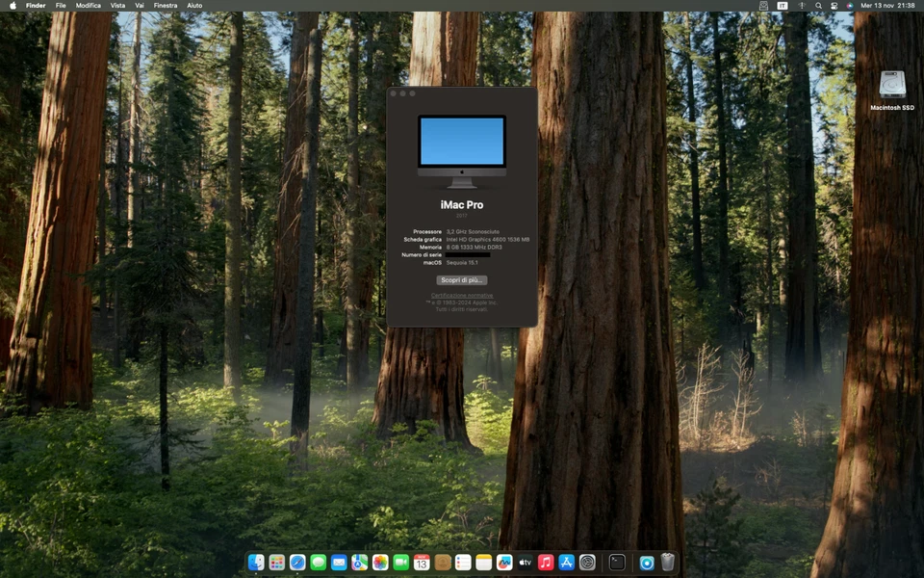Click the Scopri di più button
Viewport: 924px width, 578px height.
click(462, 279)
